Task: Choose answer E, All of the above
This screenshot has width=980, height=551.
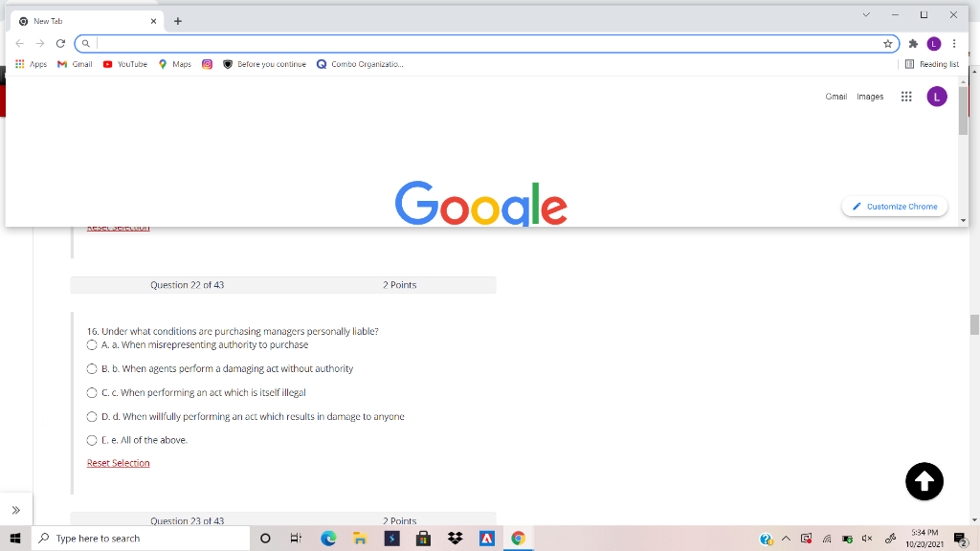Action: tap(92, 440)
